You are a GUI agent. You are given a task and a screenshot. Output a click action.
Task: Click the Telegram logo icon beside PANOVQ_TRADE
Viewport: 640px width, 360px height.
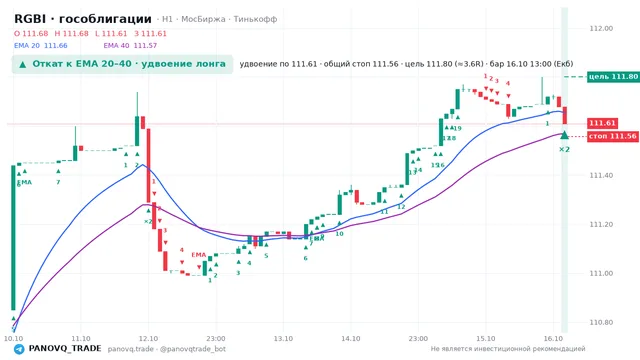click(19, 349)
